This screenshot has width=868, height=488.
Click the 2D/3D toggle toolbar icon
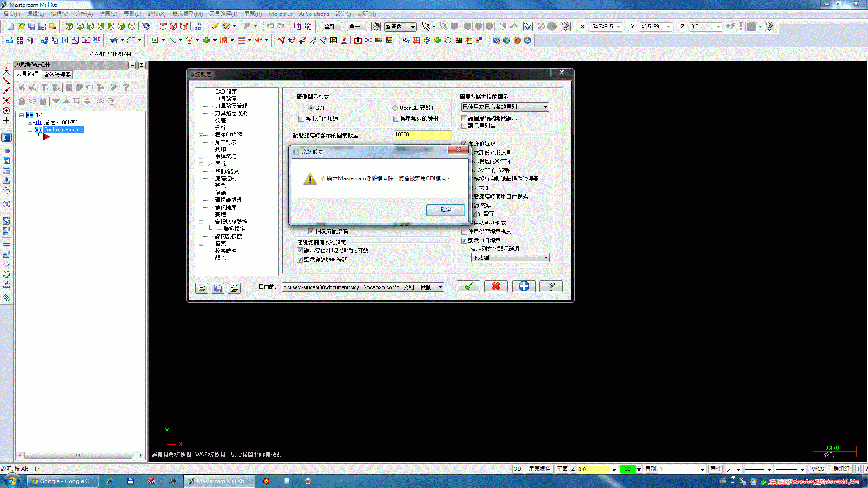coord(198,27)
